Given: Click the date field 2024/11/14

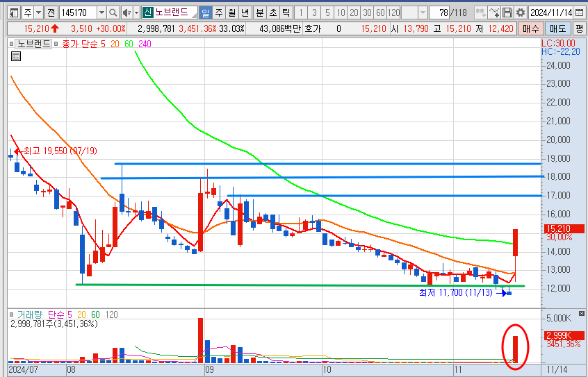Looking at the screenshot, I should pos(551,12).
